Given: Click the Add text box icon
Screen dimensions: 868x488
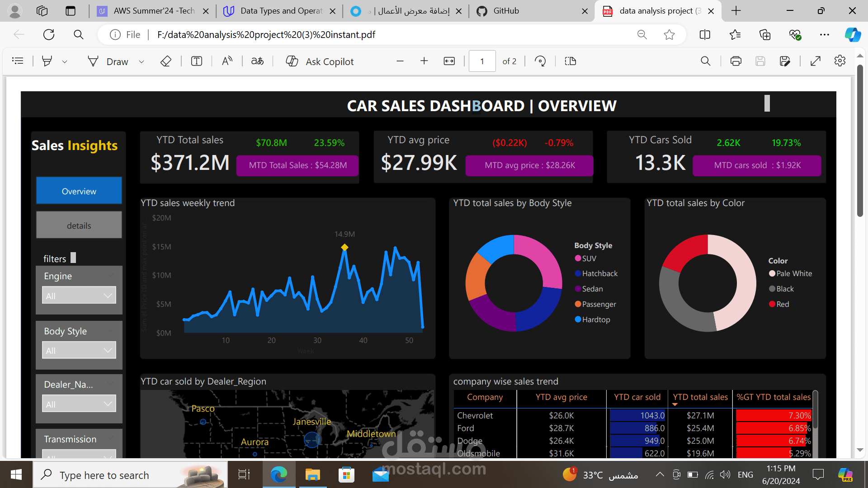Looking at the screenshot, I should pos(197,61).
